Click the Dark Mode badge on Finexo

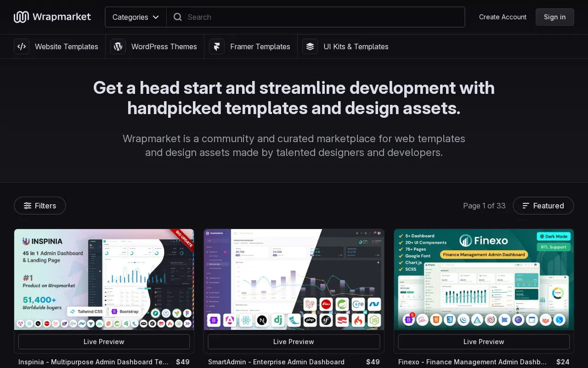[554, 236]
